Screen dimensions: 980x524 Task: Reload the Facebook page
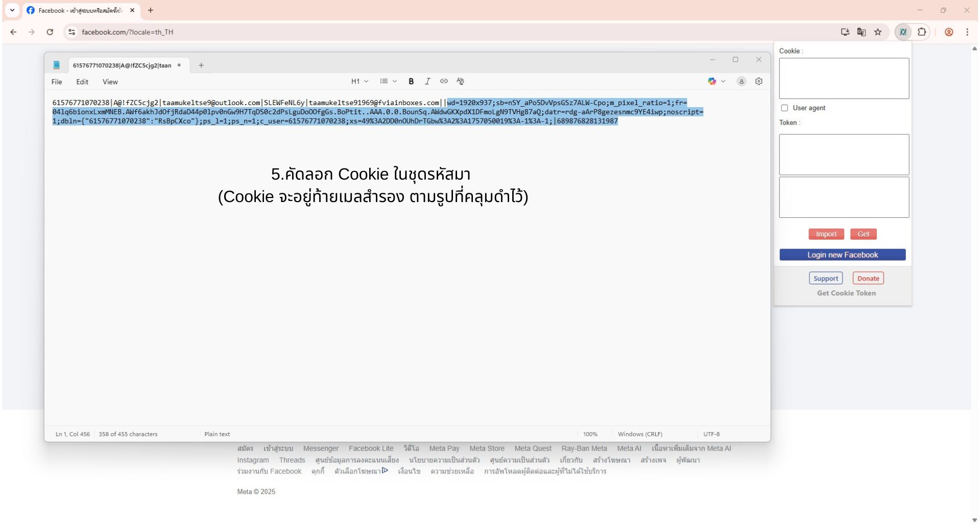50,32
